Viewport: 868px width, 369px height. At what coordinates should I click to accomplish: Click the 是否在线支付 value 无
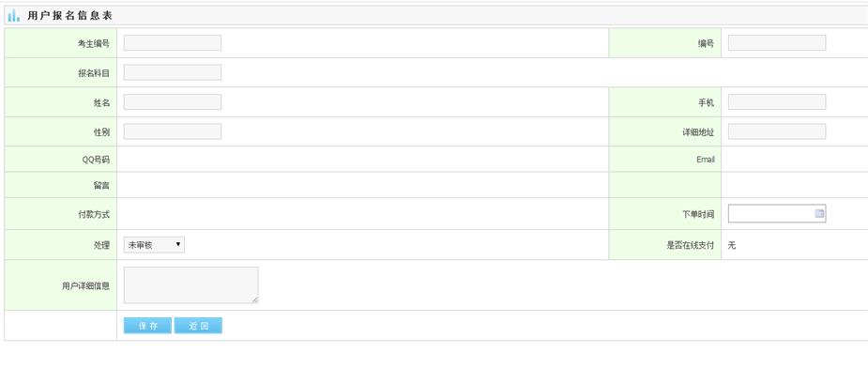tap(732, 245)
